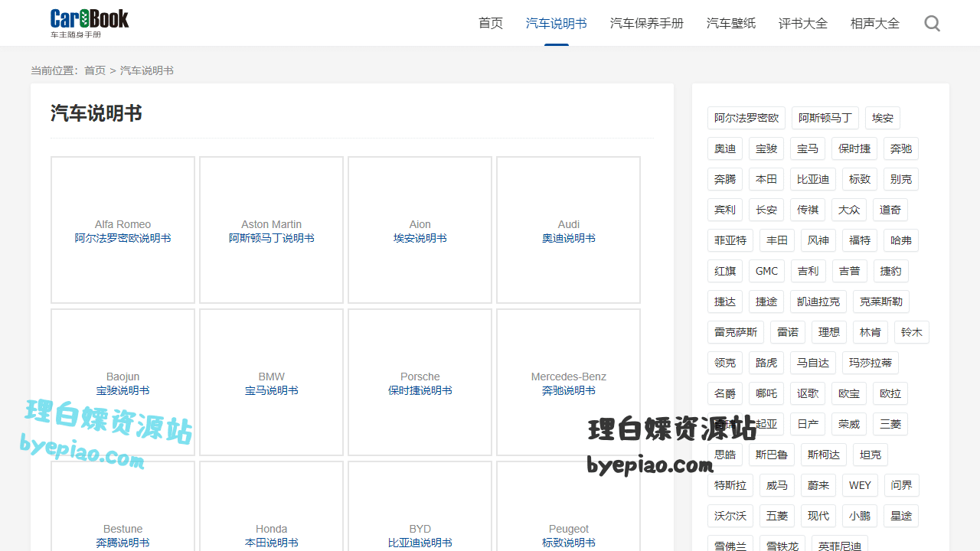Screen dimensions: 980x551
Task: Go to the 首页 nav item
Action: (x=491, y=23)
